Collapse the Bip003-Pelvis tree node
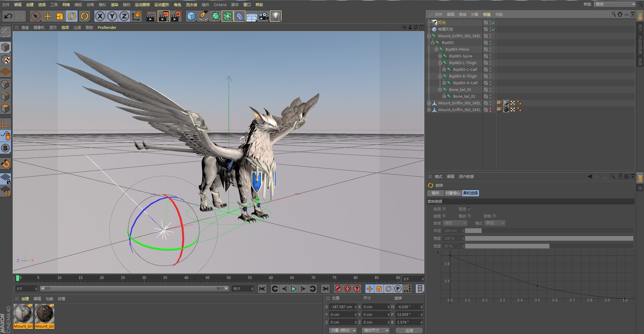 tap(436, 49)
